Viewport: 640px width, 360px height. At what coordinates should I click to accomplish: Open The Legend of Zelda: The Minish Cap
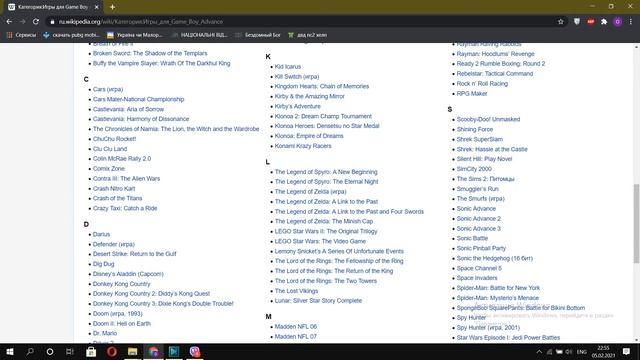pyautogui.click(x=324, y=222)
